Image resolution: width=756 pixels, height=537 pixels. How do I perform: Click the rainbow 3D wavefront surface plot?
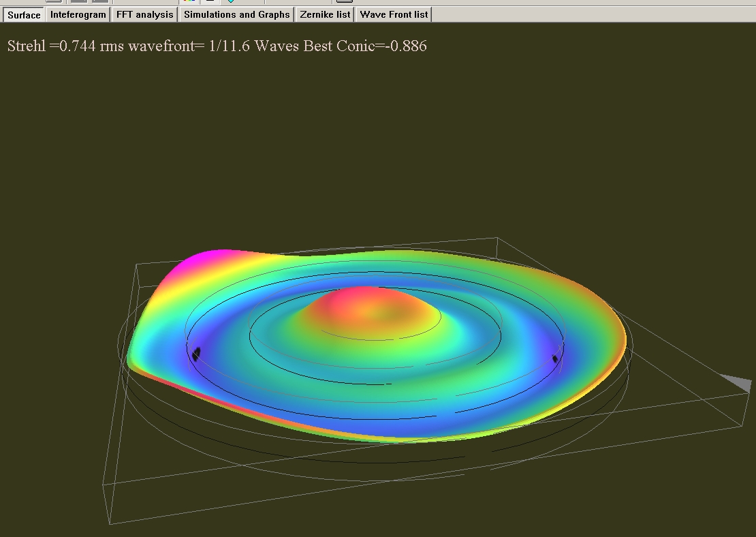(376, 345)
